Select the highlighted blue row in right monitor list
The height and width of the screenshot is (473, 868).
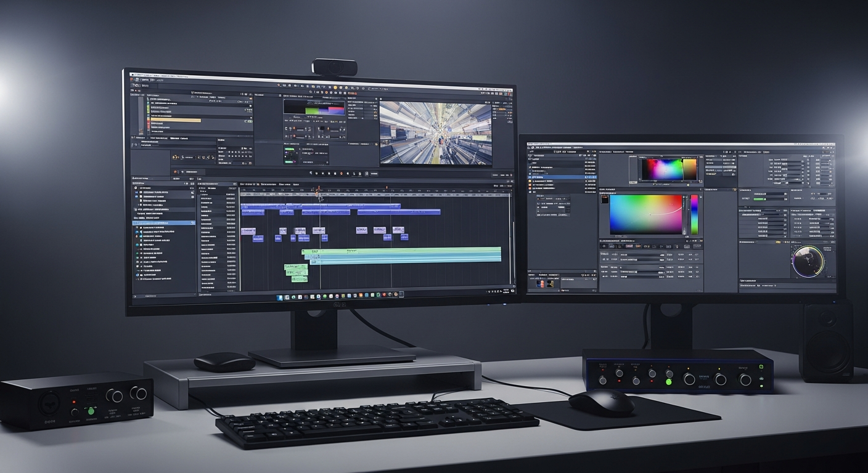558,177
